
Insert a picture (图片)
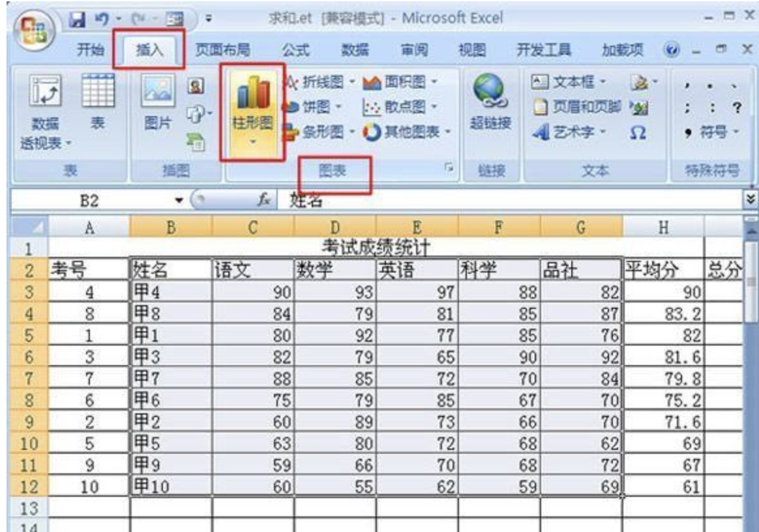tap(158, 102)
